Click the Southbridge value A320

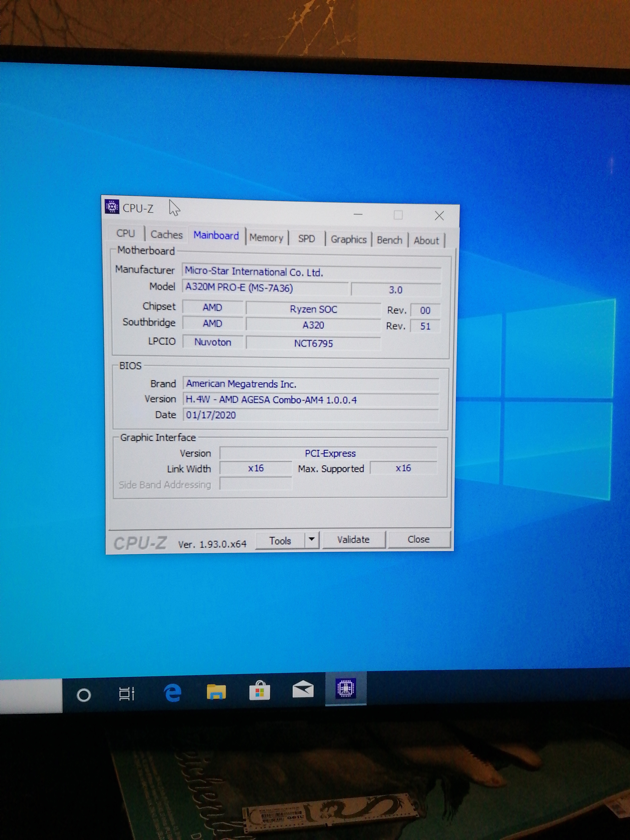313,325
